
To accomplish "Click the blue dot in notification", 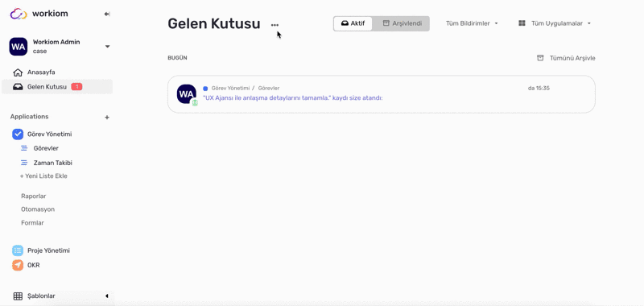I will click(x=205, y=89).
